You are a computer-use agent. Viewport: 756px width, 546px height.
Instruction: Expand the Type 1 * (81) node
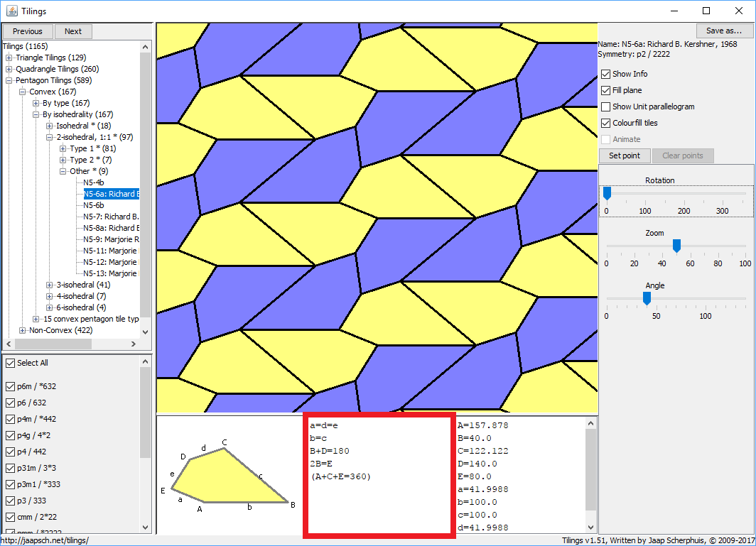pos(63,148)
